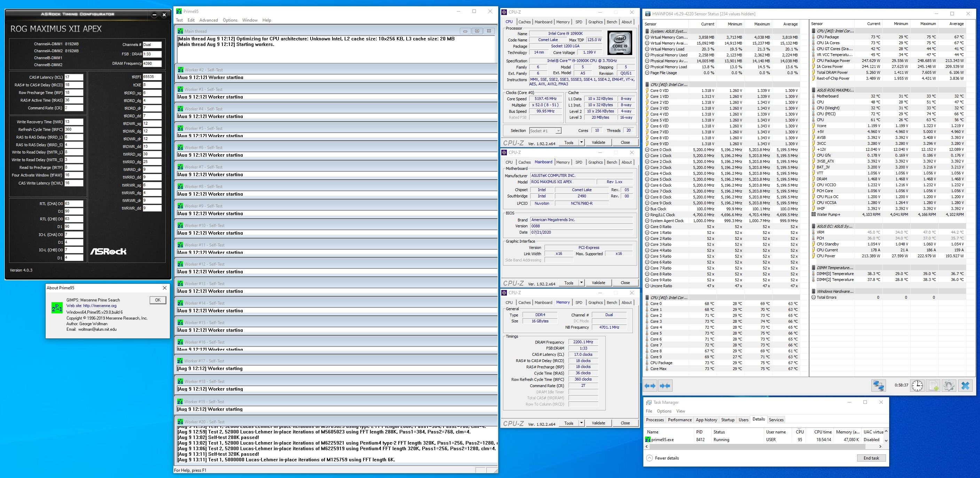Click HWiNFO expand-layout double arrows icon
Screen dimensions: 980x478
pyautogui.click(x=650, y=386)
